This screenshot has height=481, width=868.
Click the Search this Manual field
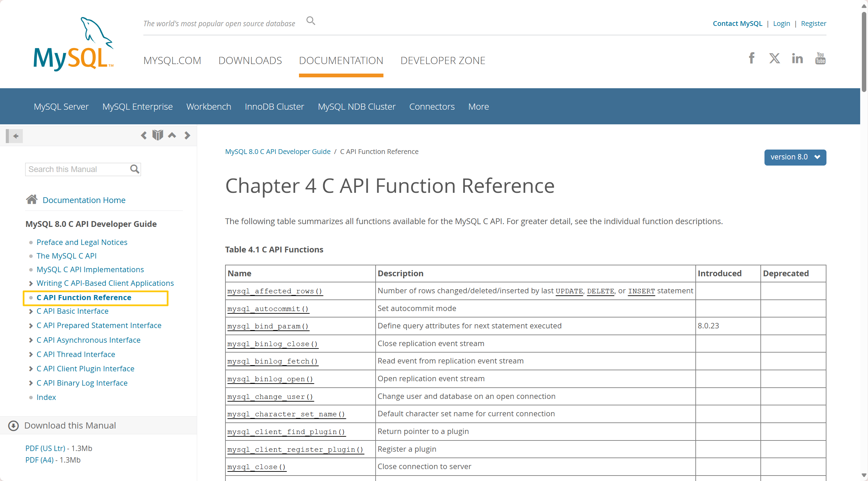78,169
